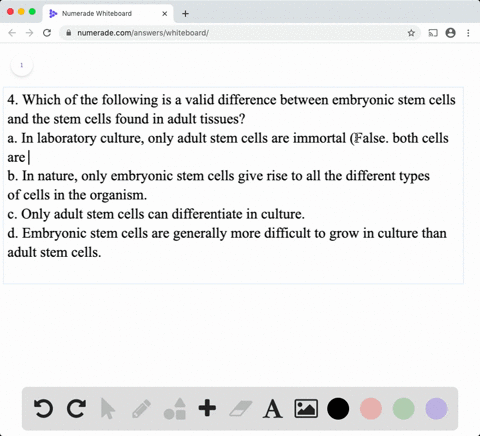Go back in browser history
Screen dimensions: 480x436
click(12, 33)
